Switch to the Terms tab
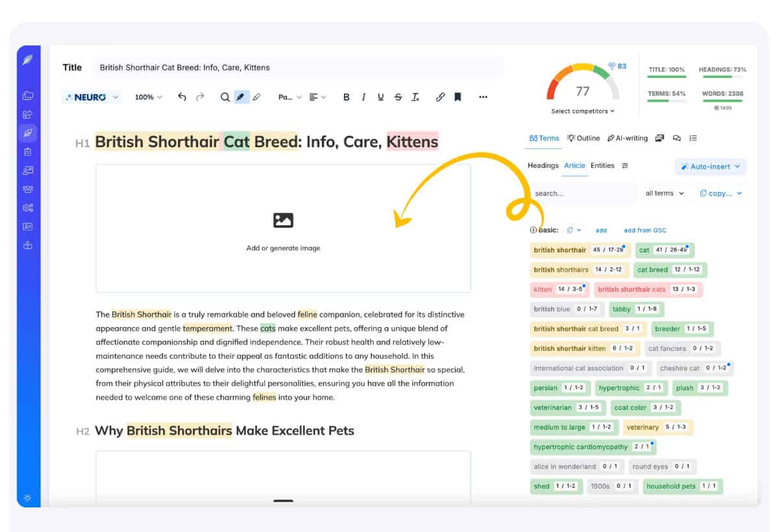This screenshot has width=779, height=532. coord(544,138)
